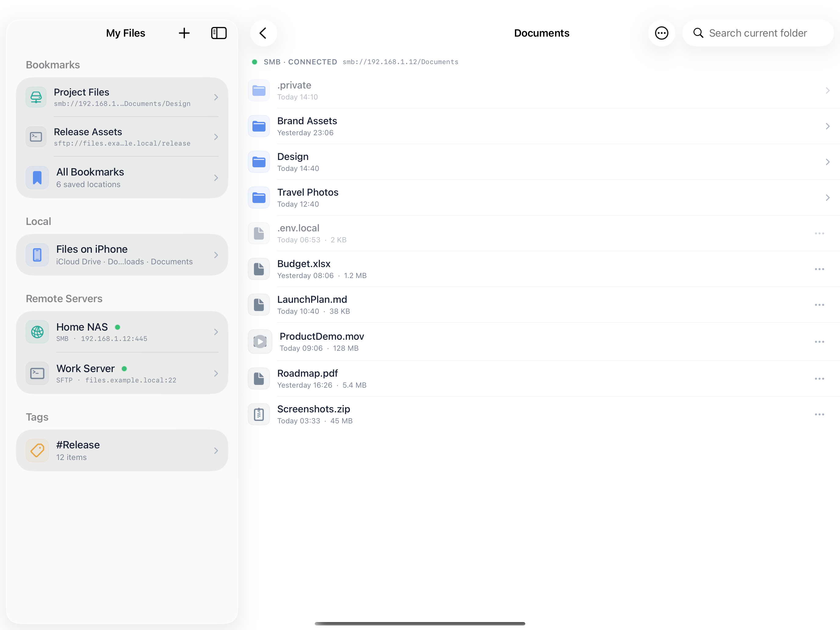Toggle the sidebar panel icon
The height and width of the screenshot is (630, 840).
219,33
